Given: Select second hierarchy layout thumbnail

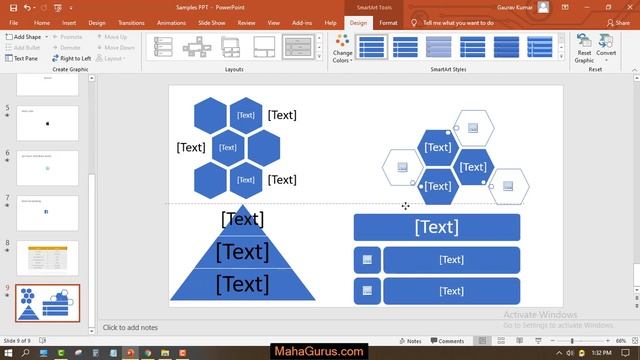Looking at the screenshot, I should tap(197, 47).
